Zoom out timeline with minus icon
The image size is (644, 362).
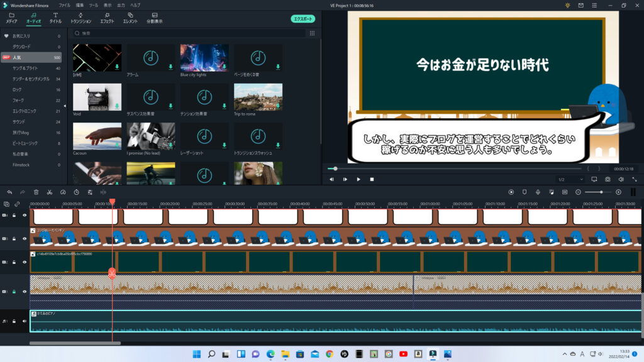pyautogui.click(x=579, y=192)
